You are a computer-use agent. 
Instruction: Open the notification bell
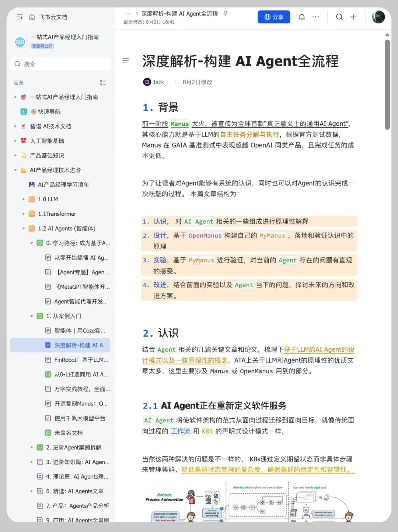tap(302, 17)
